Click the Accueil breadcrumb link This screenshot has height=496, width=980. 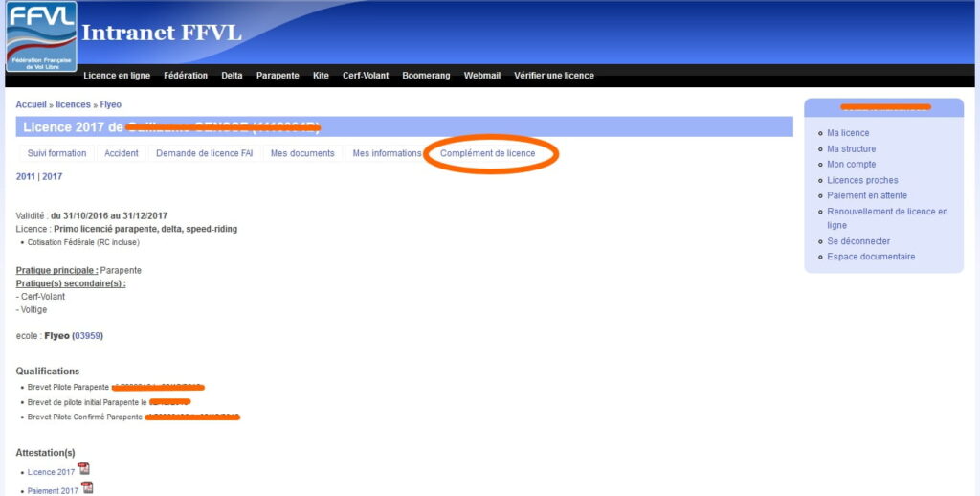coord(31,104)
